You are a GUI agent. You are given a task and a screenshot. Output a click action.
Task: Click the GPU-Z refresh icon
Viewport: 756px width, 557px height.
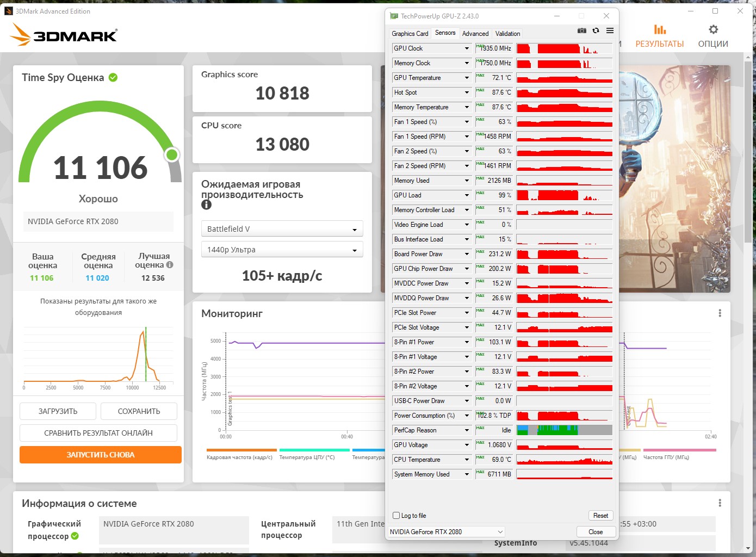tap(596, 31)
